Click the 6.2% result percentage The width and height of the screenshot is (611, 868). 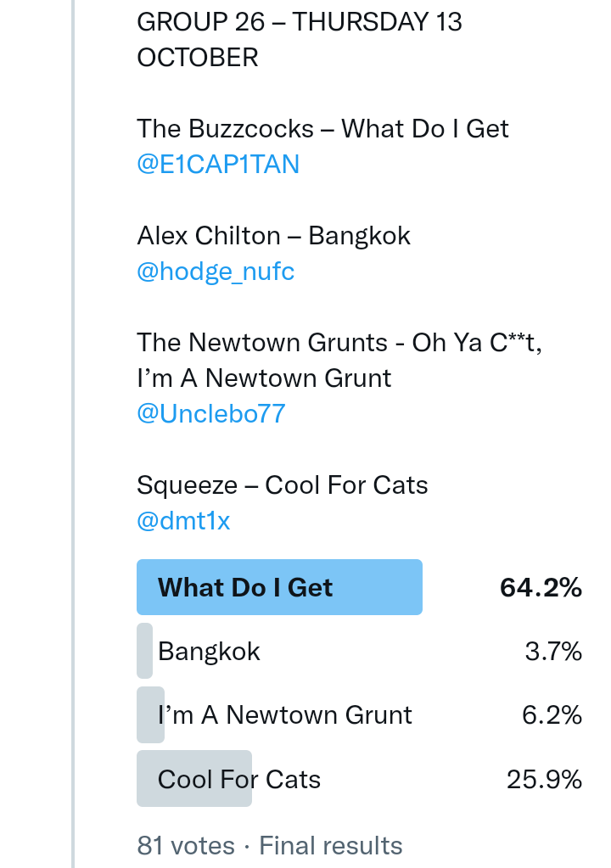point(552,715)
